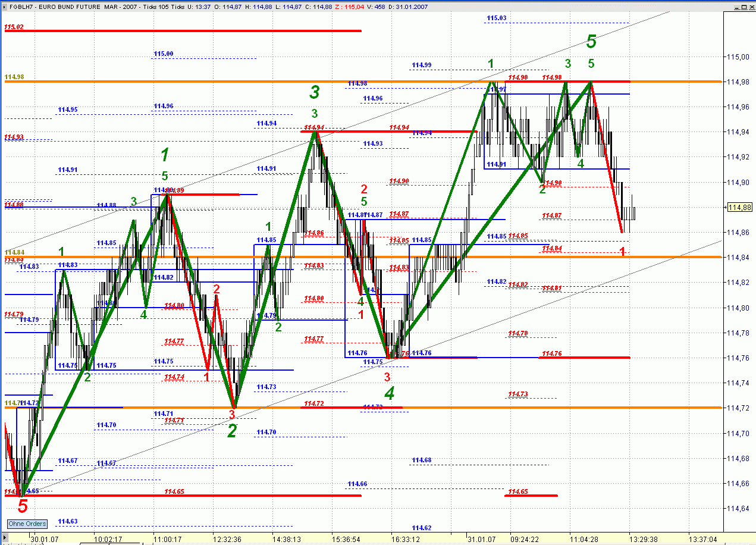Maximize the chart window

744,6
